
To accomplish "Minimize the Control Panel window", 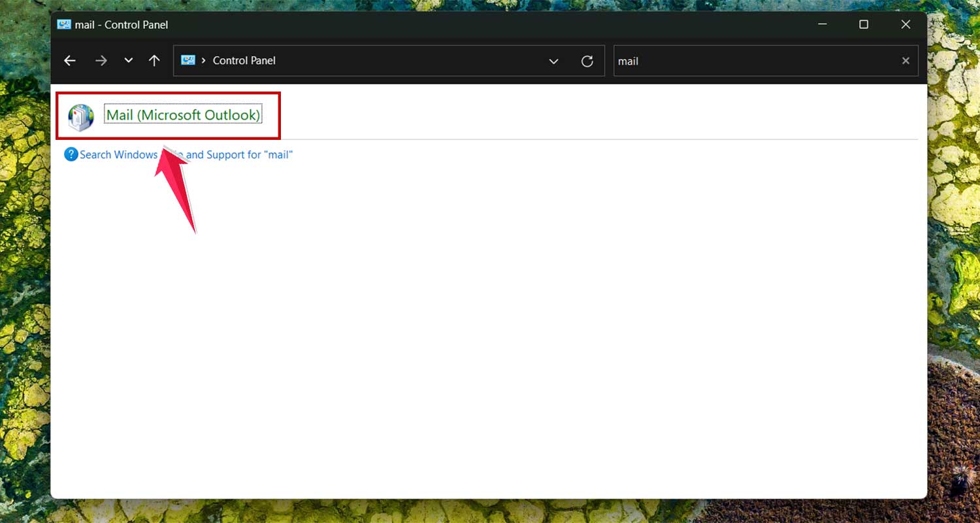I will 822,24.
